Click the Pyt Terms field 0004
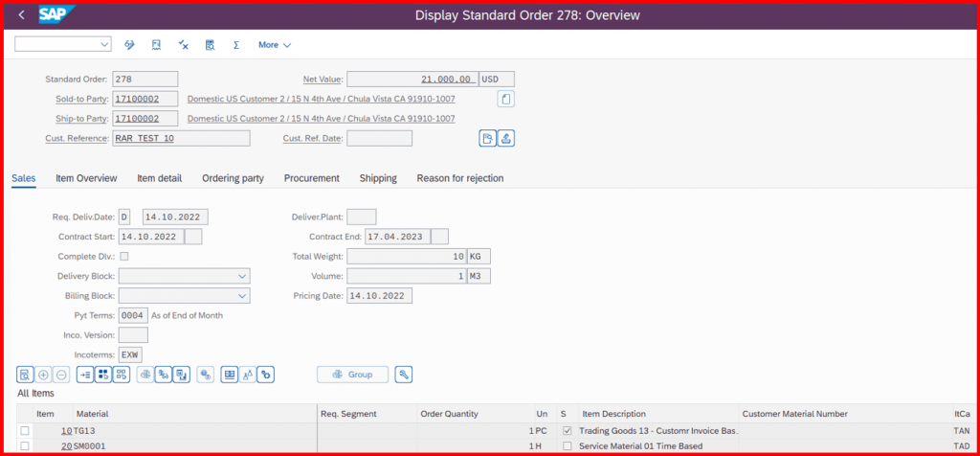980x456 pixels. click(x=133, y=315)
